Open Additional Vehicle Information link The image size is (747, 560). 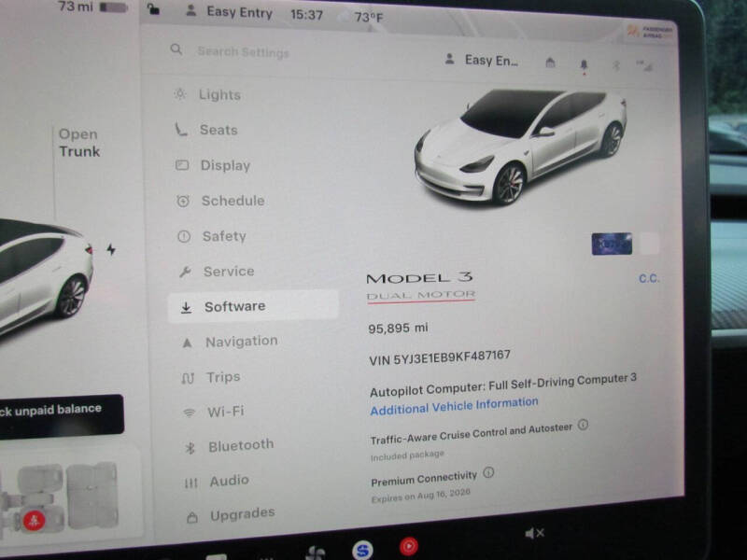coord(454,406)
